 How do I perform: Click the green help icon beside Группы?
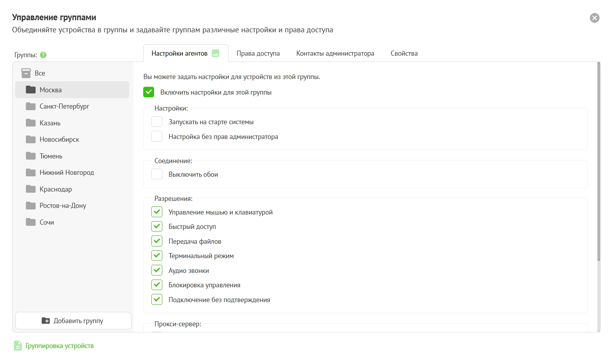tap(43, 55)
